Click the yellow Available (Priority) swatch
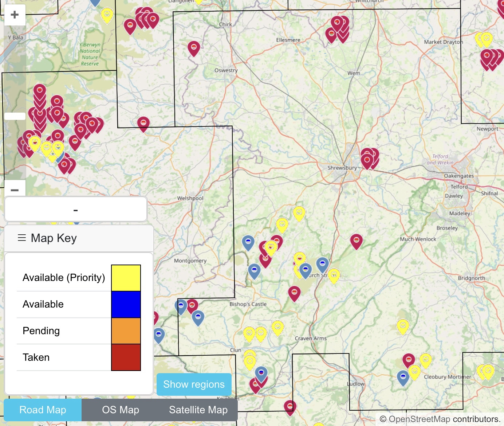Image resolution: width=504 pixels, height=426 pixels. [x=126, y=278]
